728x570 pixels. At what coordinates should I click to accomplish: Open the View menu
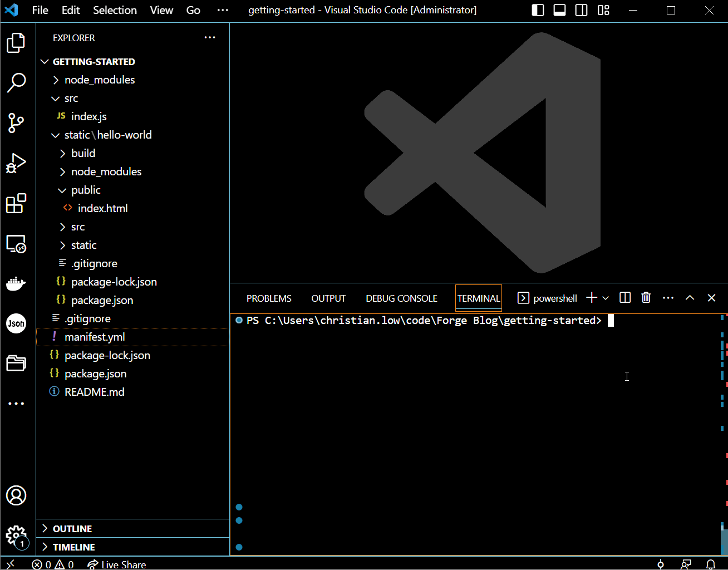click(x=161, y=10)
